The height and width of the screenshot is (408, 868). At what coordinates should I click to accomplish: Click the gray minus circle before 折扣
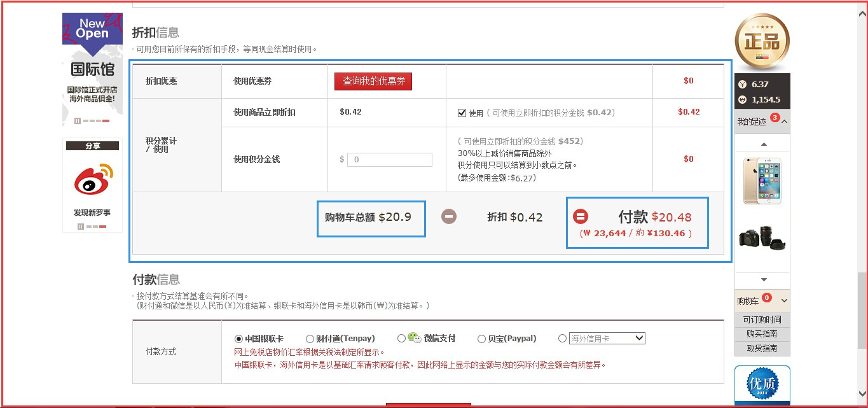point(449,216)
